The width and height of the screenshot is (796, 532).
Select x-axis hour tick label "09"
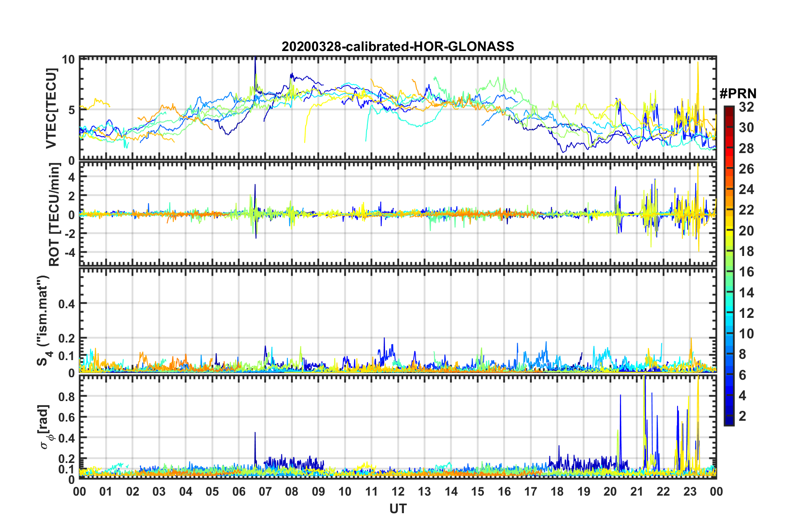318,491
